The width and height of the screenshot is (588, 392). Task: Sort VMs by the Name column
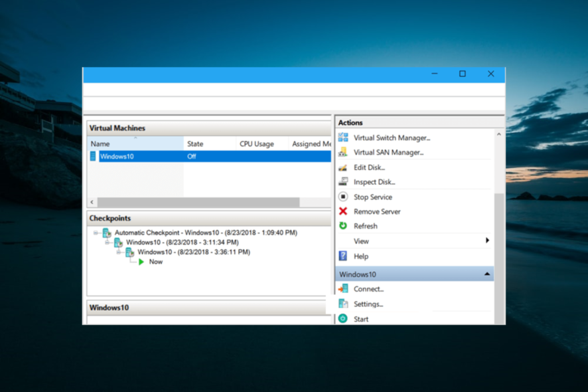[100, 144]
